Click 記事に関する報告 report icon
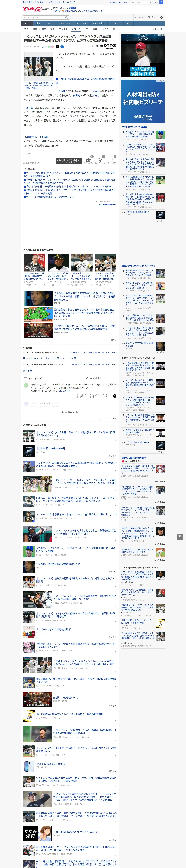The width and height of the screenshot is (186, 868). (32, 163)
